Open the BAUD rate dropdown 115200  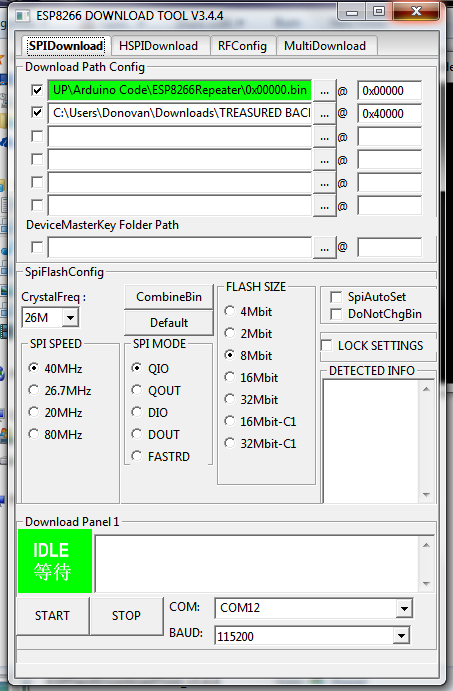[x=401, y=635]
